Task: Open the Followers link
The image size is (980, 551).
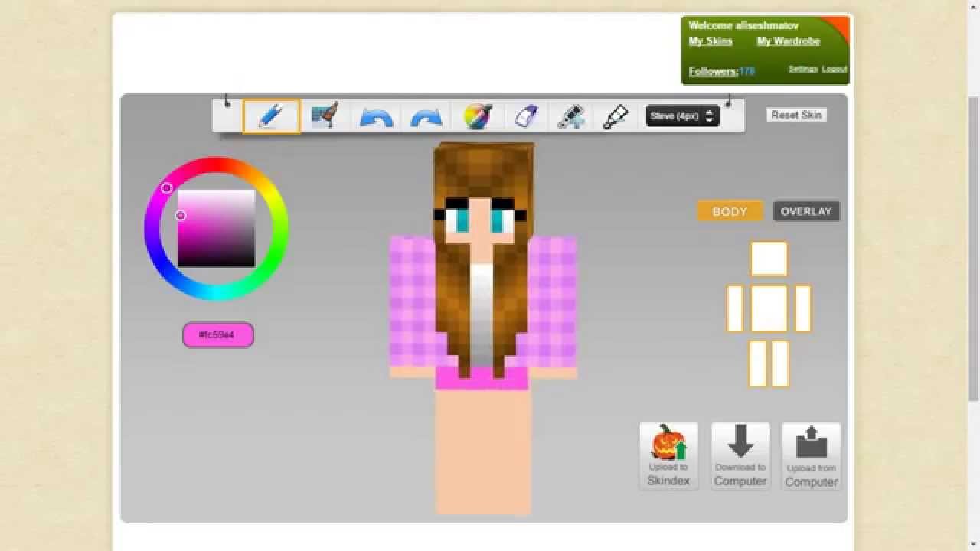Action: [714, 71]
